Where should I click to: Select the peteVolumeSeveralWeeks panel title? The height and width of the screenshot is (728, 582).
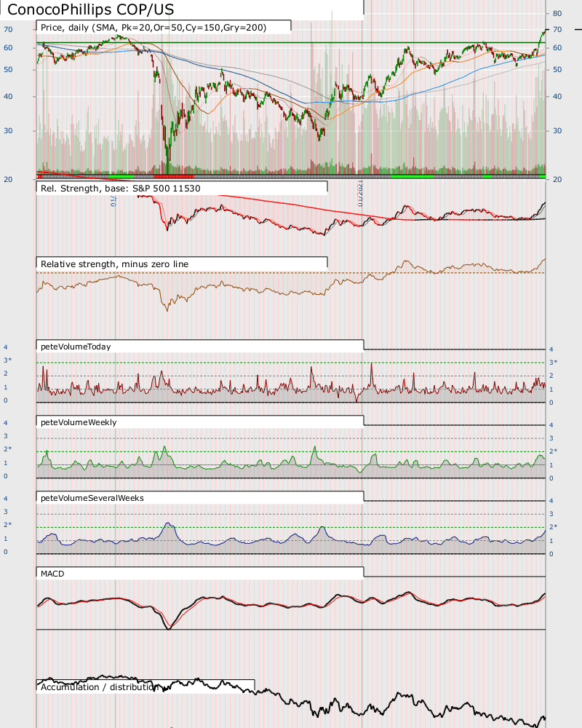92,498
